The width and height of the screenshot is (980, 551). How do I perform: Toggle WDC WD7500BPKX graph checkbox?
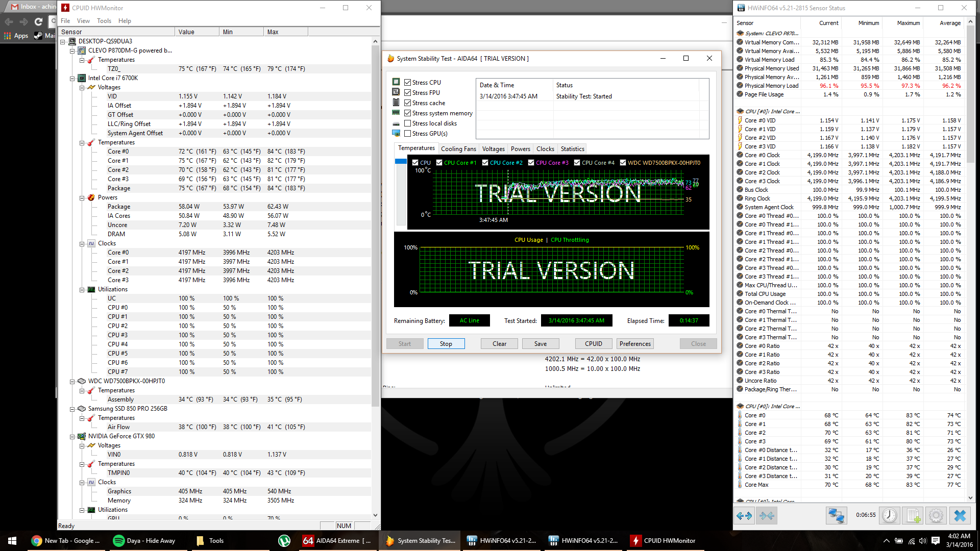(x=623, y=163)
